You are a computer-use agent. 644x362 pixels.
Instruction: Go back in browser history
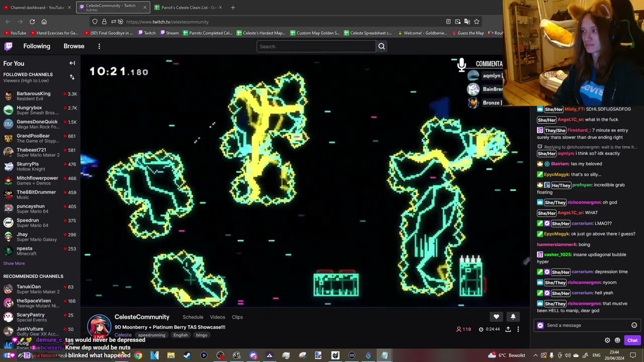click(8, 22)
